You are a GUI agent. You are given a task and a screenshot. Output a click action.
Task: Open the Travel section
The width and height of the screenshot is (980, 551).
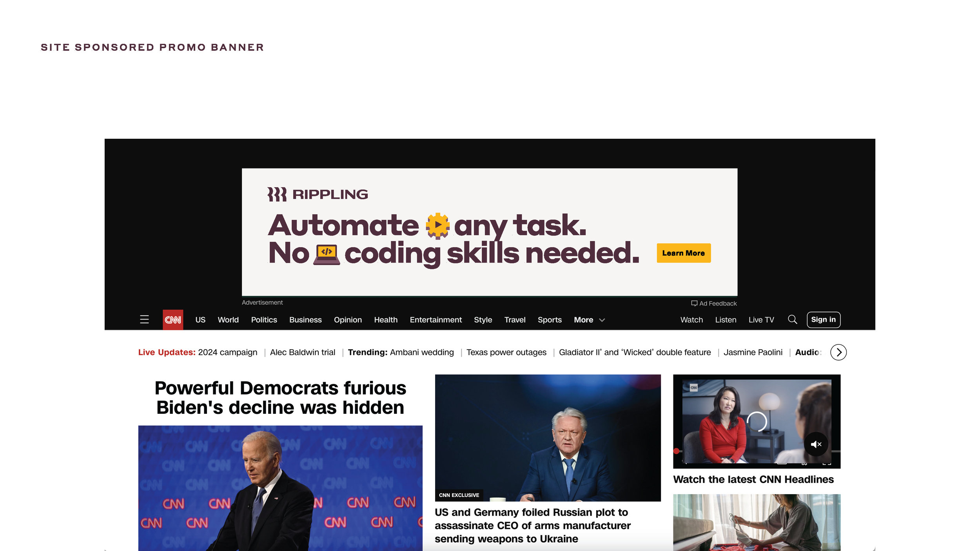click(x=515, y=320)
